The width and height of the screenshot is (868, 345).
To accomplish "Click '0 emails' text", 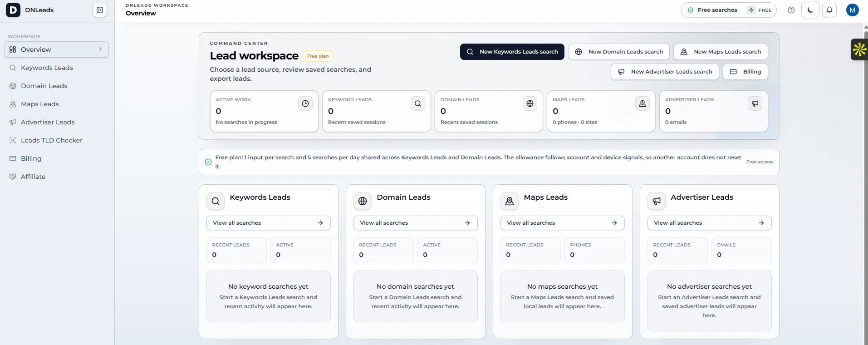I will 676,122.
